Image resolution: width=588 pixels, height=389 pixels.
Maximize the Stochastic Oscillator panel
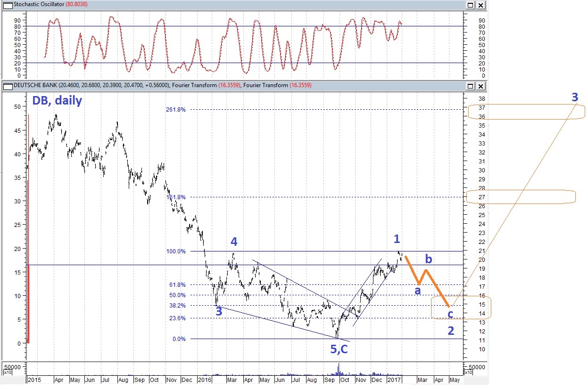(470, 5)
